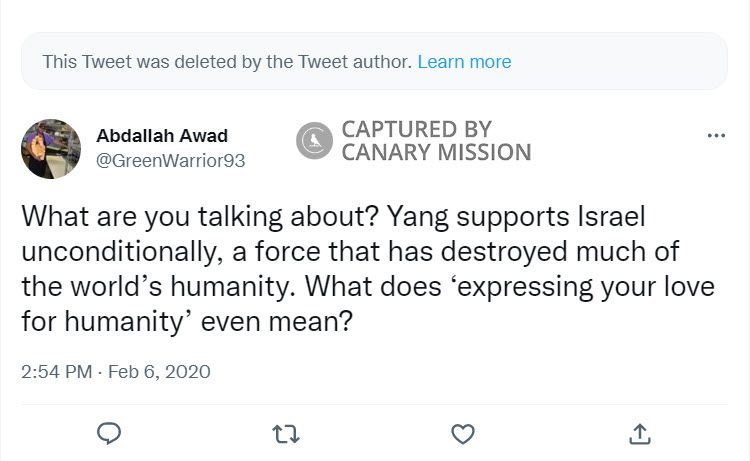Click the Canary Mission bird logo
Image resolution: width=750 pixels, height=461 pixels.
click(315, 141)
